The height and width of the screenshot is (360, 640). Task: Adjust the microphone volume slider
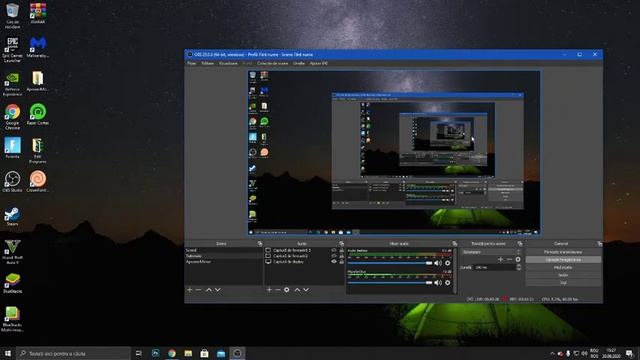tap(390, 282)
